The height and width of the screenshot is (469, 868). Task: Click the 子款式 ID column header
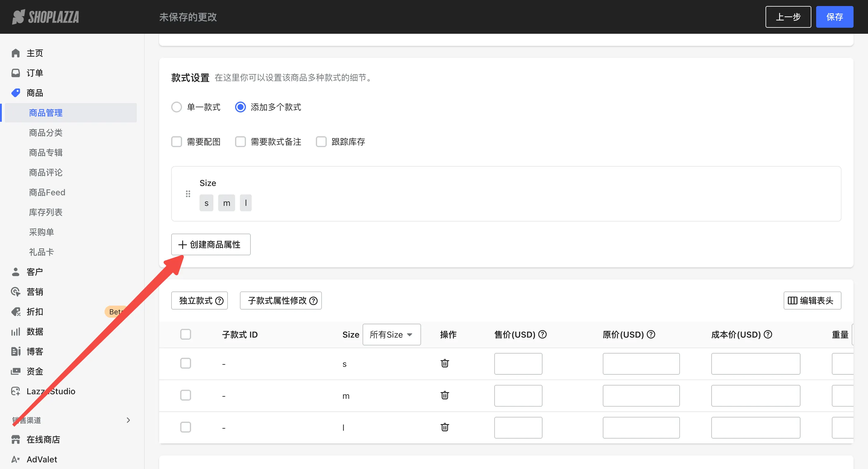click(x=240, y=335)
